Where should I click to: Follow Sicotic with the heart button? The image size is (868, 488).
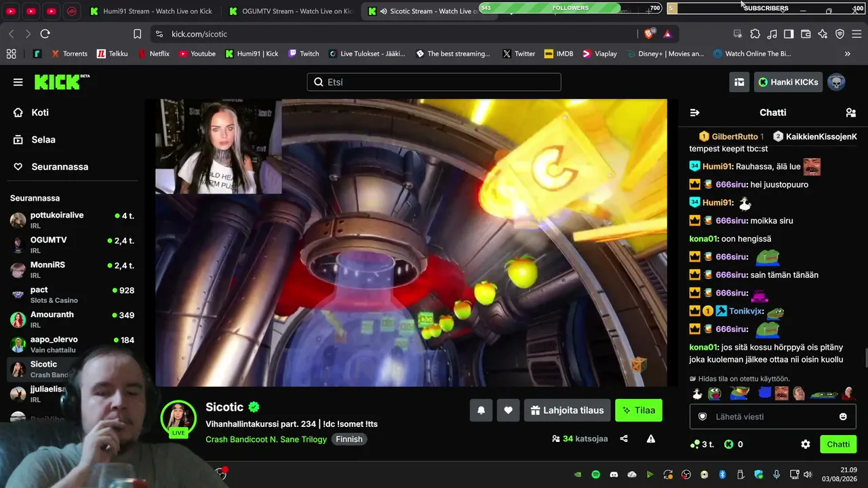508,410
